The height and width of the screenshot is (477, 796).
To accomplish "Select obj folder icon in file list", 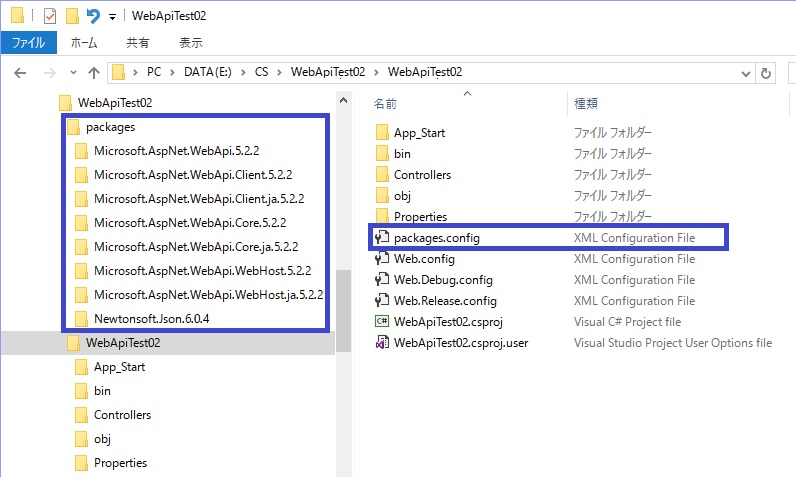I will 382,195.
